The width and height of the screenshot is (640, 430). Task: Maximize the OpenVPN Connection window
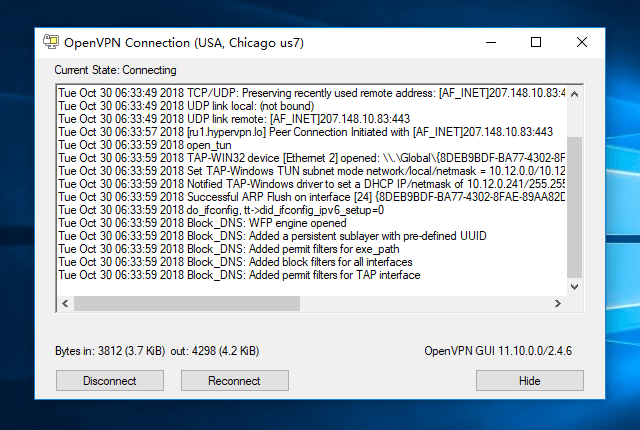(536, 42)
